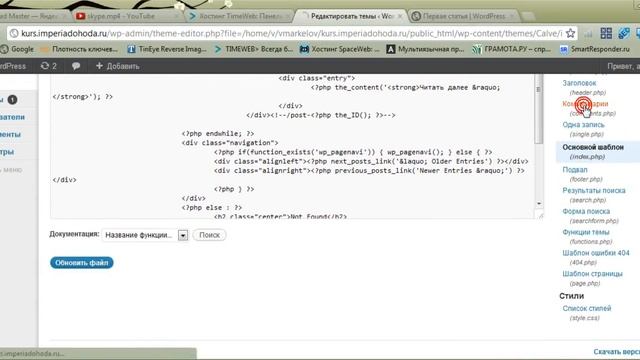Open the Плотность ключевых bookmark

point(80,49)
